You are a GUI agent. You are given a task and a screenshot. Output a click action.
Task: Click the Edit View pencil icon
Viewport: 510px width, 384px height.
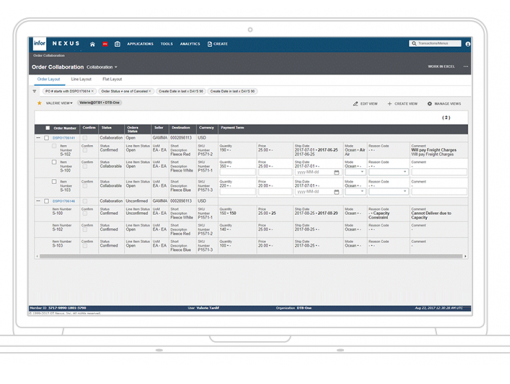point(356,104)
